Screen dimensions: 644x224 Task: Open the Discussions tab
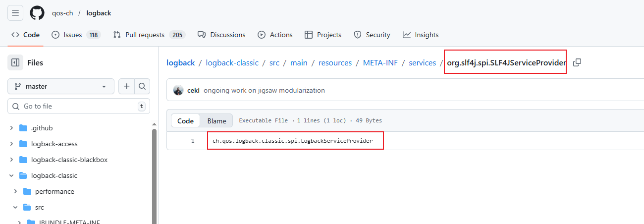tap(221, 35)
